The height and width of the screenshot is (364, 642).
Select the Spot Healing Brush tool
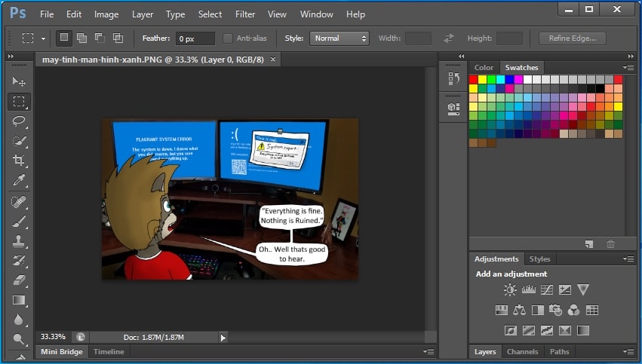[18, 202]
